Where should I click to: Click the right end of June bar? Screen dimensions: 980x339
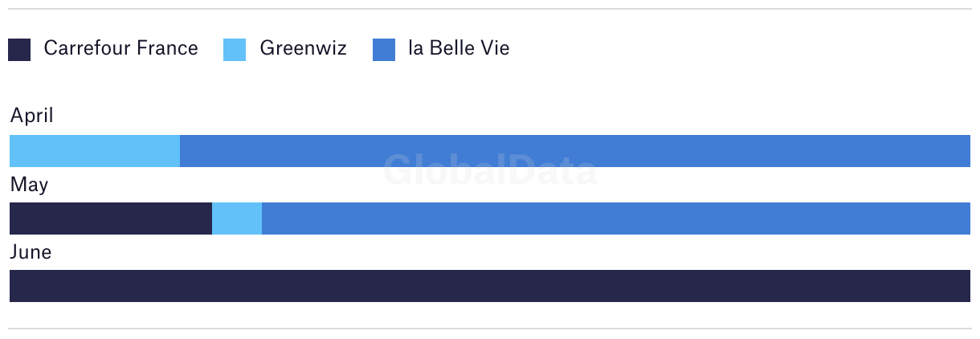click(966, 286)
